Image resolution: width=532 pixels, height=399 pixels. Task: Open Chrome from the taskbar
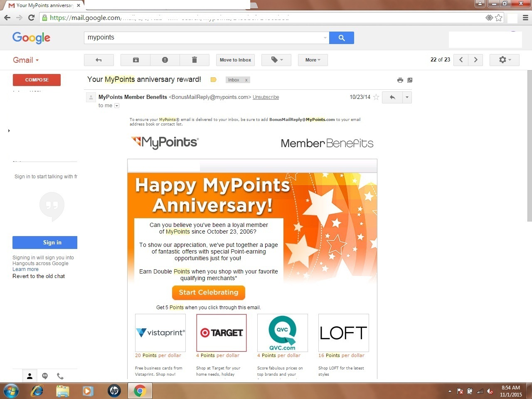140,391
